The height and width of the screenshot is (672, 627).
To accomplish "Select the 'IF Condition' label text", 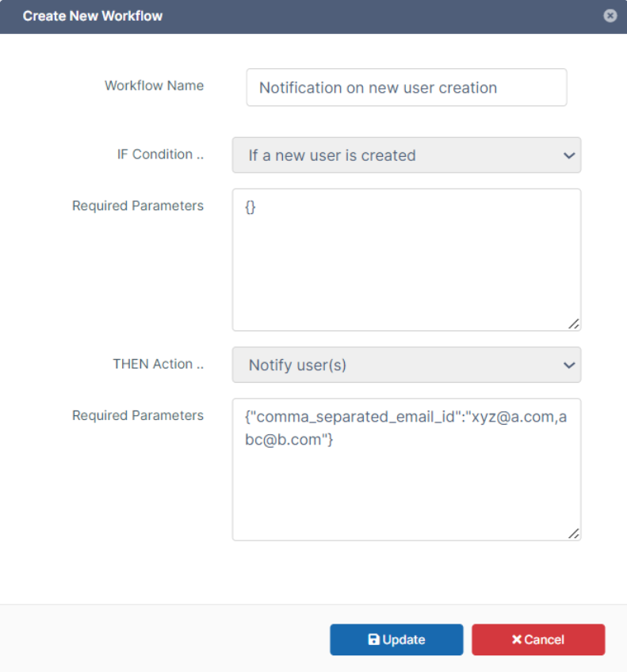I will 161,155.
